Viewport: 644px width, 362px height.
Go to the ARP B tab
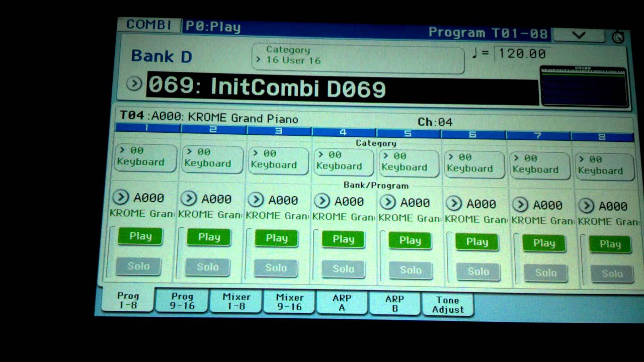[394, 303]
